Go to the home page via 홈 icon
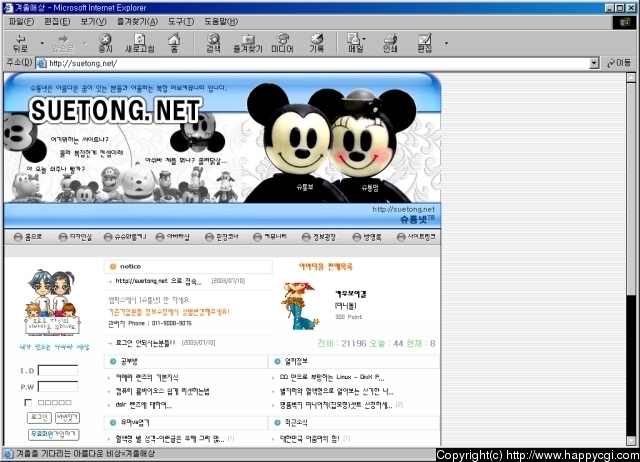This screenshot has height=462, width=640. (x=174, y=43)
